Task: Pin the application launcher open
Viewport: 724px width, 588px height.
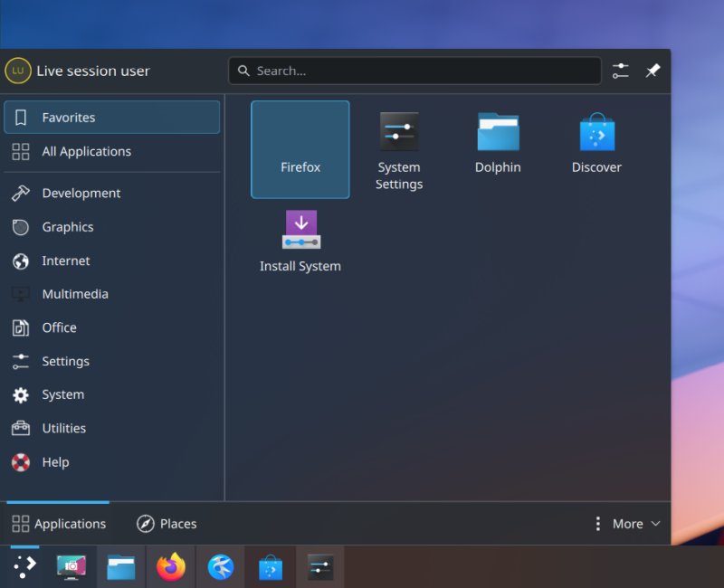Action: pos(653,71)
